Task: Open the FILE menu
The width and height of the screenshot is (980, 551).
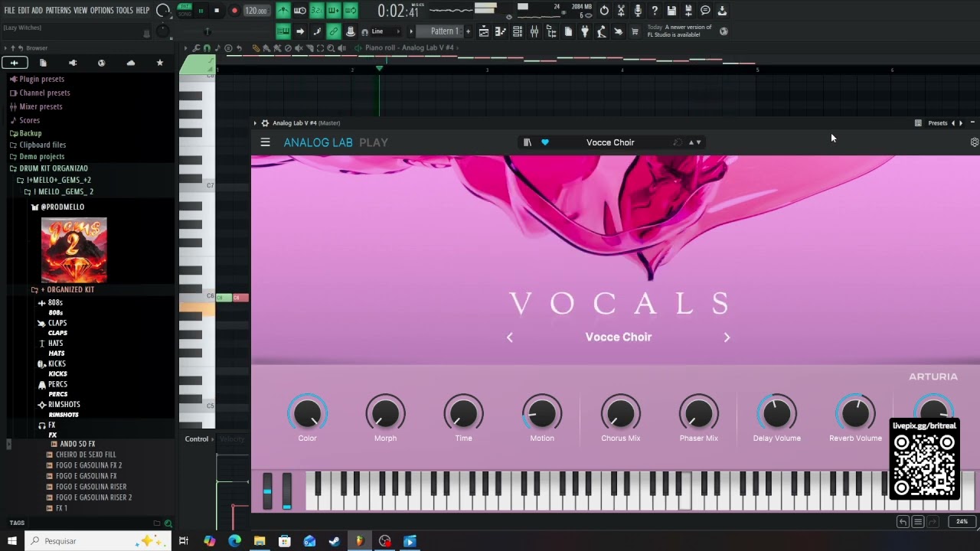Action: coord(9,11)
